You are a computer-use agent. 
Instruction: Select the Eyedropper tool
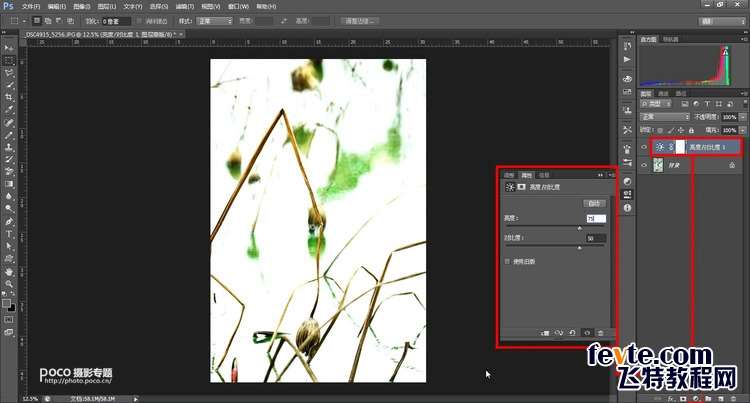coord(9,110)
